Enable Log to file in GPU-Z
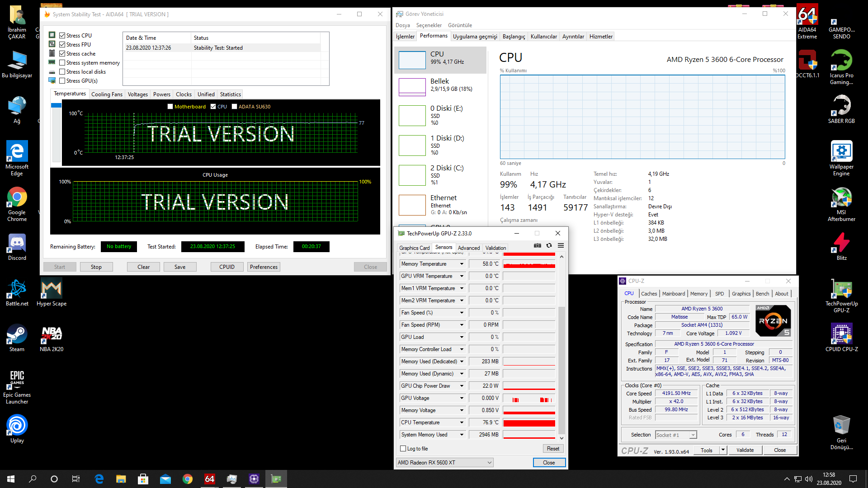Viewport: 868px width, 488px height. pos(403,449)
